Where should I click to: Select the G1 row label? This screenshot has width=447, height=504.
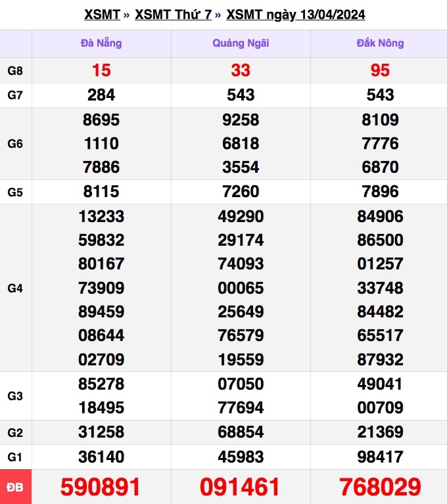click(15, 457)
